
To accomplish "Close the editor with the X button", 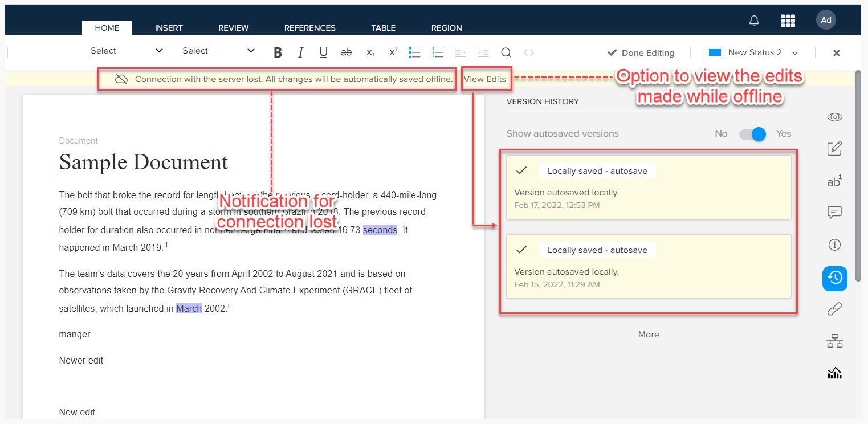I will tap(837, 52).
